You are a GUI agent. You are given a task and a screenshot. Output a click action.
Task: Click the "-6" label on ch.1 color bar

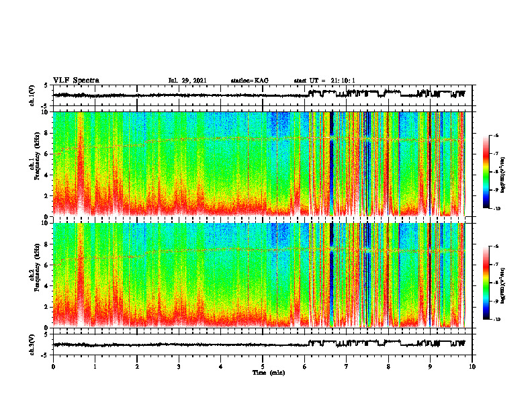click(x=496, y=135)
